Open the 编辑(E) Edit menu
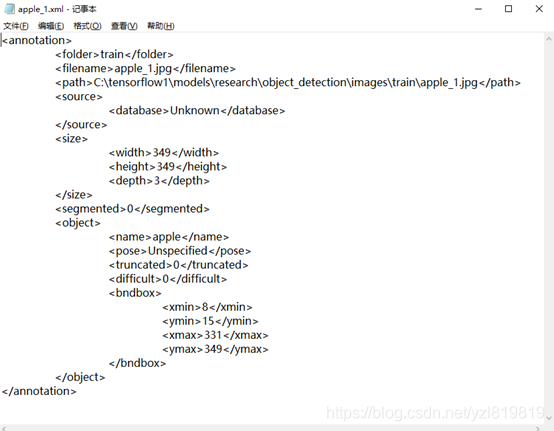Image resolution: width=554 pixels, height=431 pixels. click(x=51, y=26)
